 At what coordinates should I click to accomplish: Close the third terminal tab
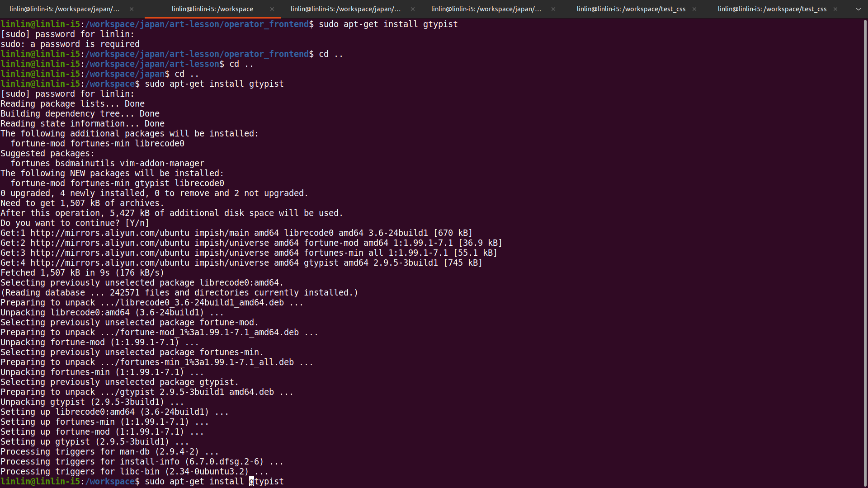point(412,9)
